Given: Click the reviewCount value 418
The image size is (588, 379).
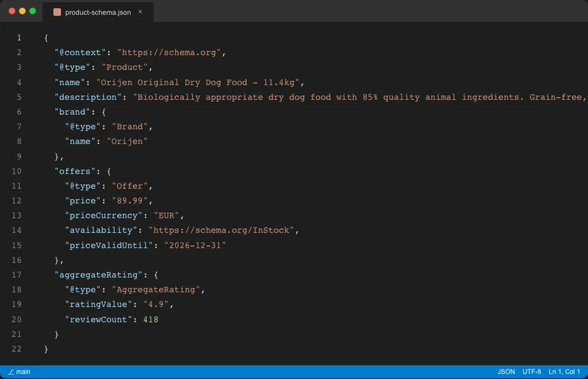Looking at the screenshot, I should pyautogui.click(x=150, y=319).
